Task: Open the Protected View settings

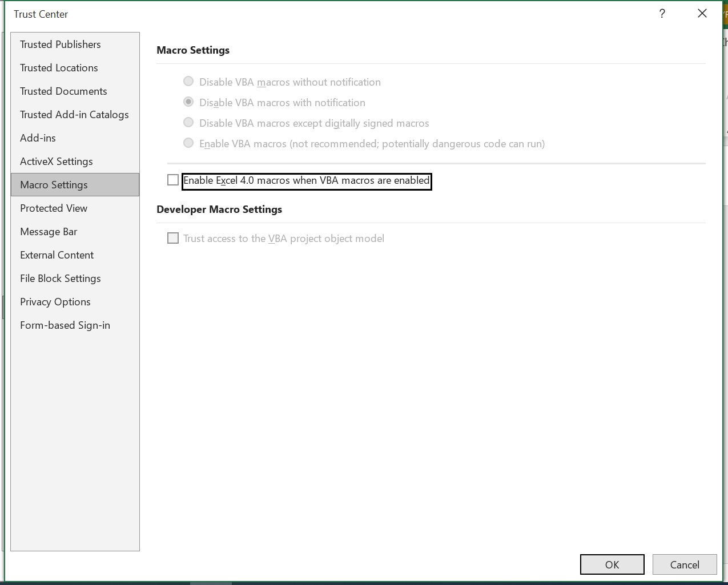Action: coord(75,208)
